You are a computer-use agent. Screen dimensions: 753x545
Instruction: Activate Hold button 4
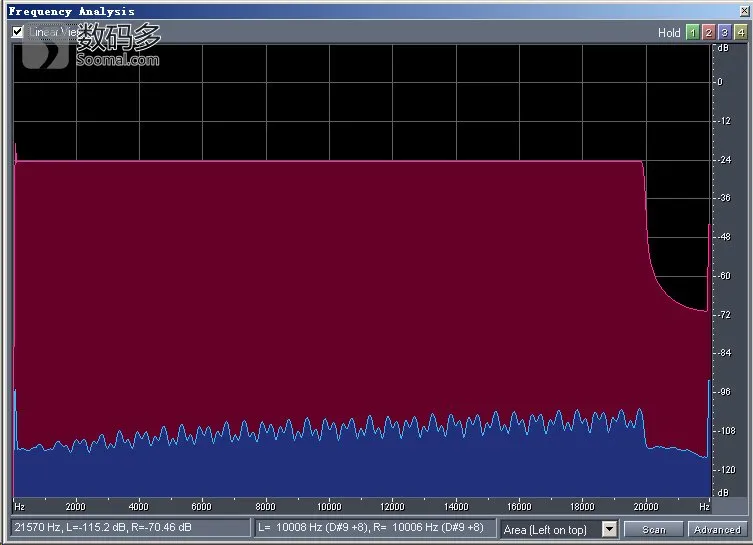pyautogui.click(x=741, y=33)
